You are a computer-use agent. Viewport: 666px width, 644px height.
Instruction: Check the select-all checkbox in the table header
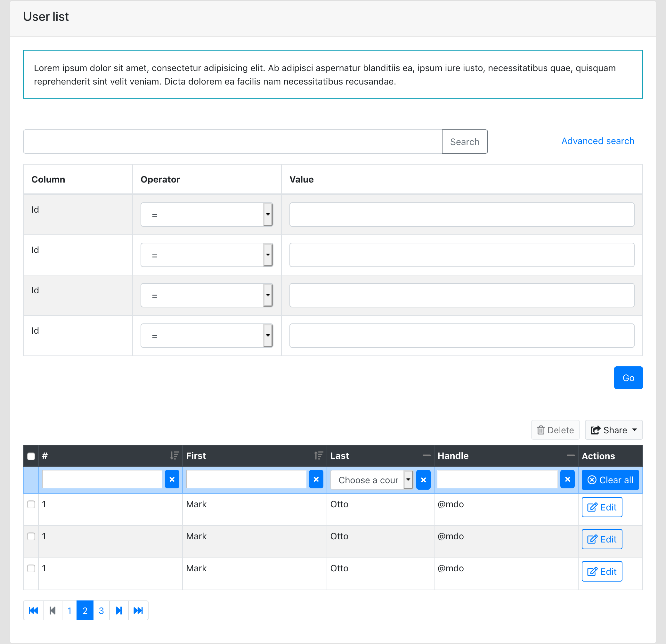click(x=31, y=456)
